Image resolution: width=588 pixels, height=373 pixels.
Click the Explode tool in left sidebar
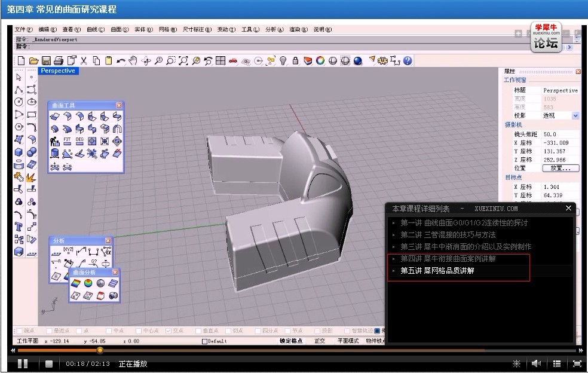(x=32, y=177)
